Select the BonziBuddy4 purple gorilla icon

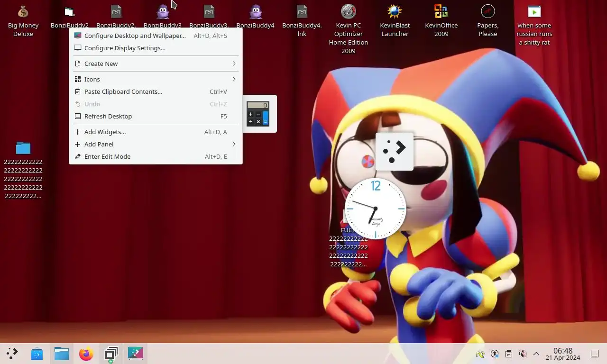coord(256,11)
